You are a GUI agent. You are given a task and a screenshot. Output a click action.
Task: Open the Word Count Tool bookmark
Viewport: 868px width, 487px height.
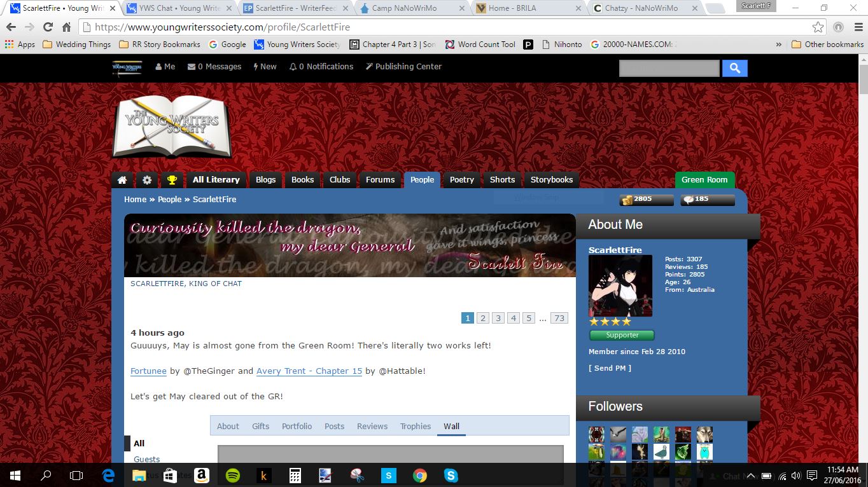480,45
